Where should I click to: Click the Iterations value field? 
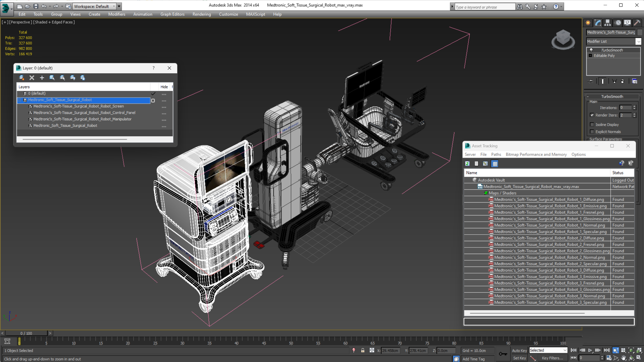pyautogui.click(x=625, y=108)
